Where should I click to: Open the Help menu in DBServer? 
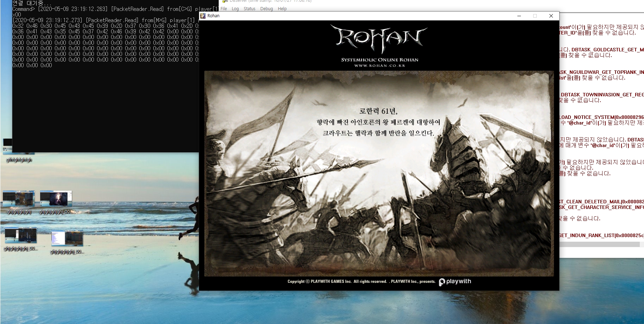tap(282, 9)
